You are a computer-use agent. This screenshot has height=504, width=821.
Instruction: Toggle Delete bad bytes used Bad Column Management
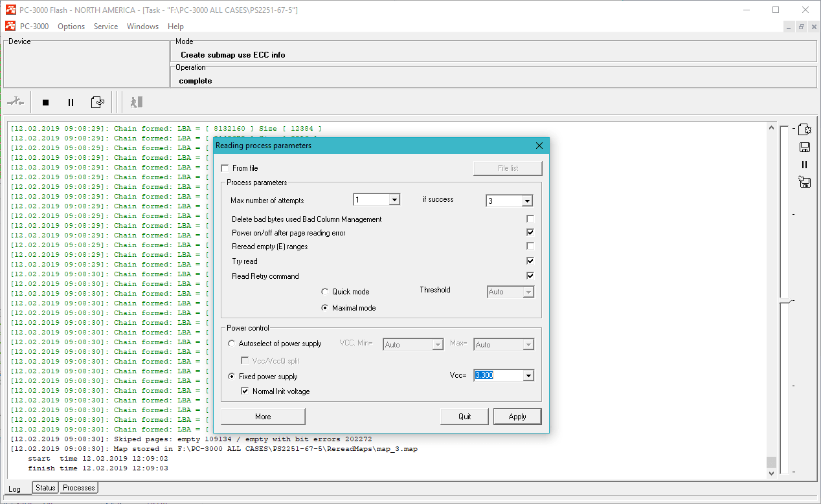point(530,219)
